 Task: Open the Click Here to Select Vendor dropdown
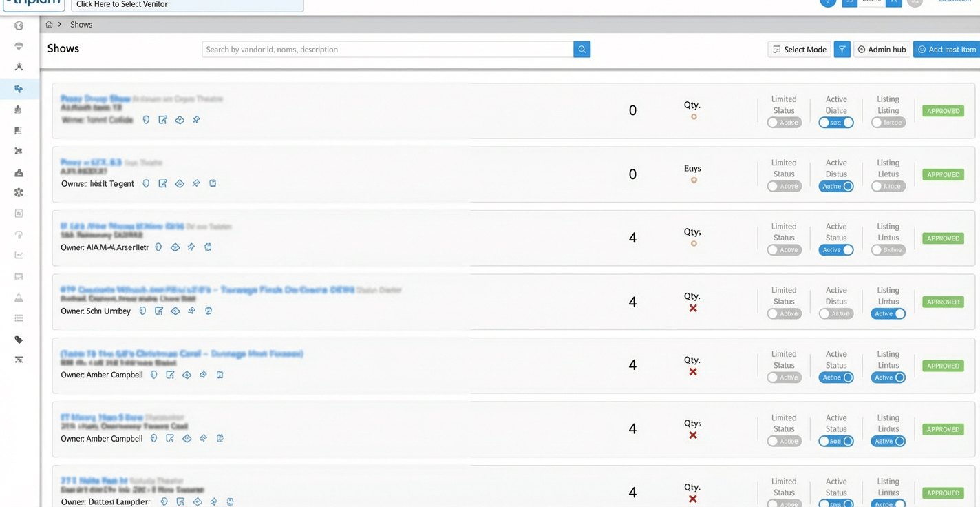[x=186, y=5]
